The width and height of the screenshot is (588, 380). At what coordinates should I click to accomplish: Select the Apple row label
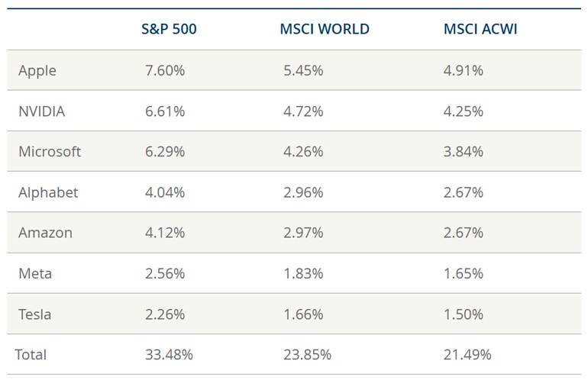tap(37, 71)
